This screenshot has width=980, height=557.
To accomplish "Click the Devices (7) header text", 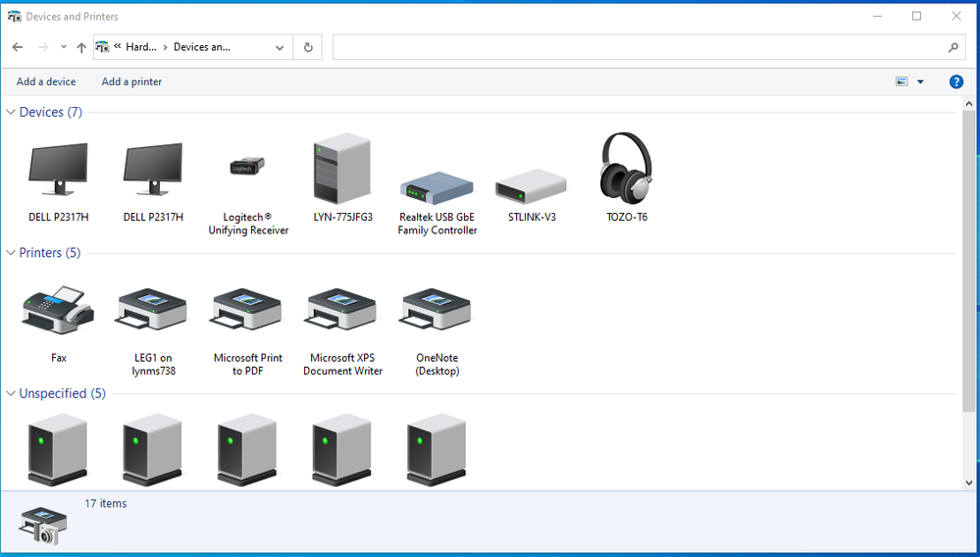I will click(x=51, y=113).
